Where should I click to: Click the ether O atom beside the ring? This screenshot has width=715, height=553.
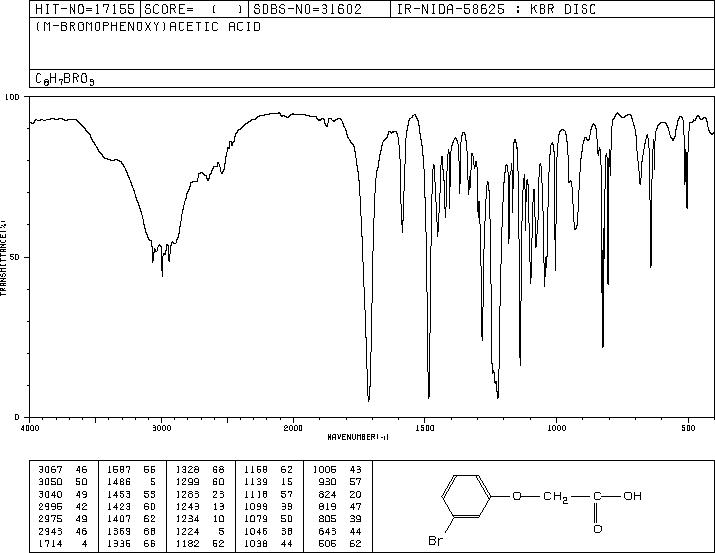tap(515, 496)
